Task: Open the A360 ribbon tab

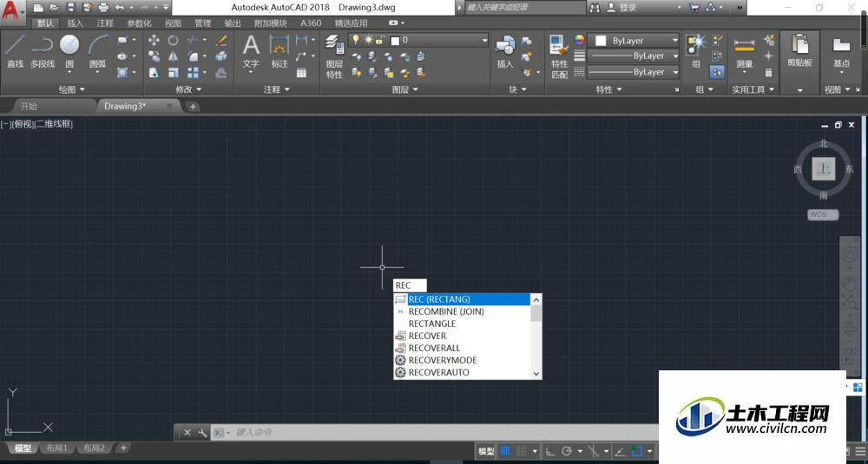Action: (x=311, y=23)
